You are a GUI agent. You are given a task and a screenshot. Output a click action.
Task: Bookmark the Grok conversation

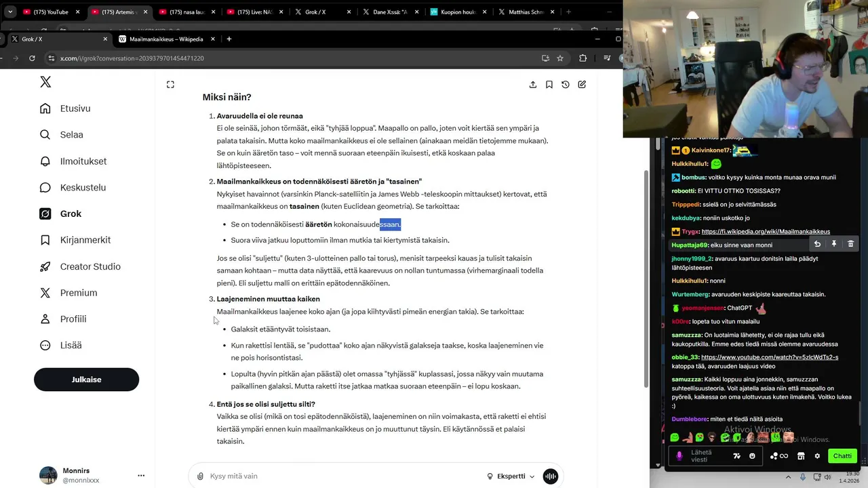(549, 85)
